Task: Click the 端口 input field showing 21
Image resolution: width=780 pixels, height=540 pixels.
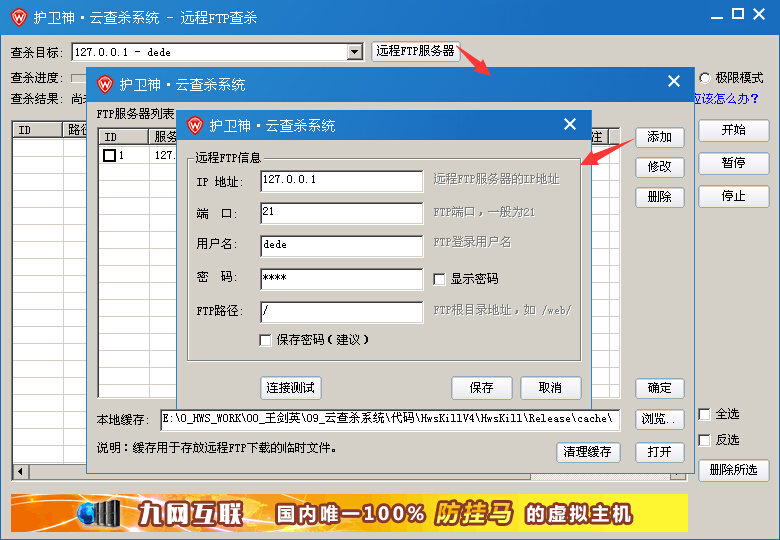Action: point(342,213)
